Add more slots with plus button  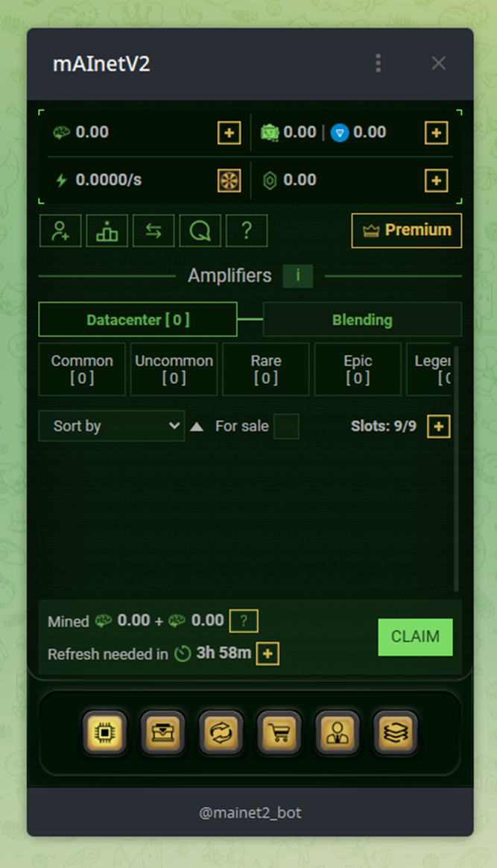(438, 427)
